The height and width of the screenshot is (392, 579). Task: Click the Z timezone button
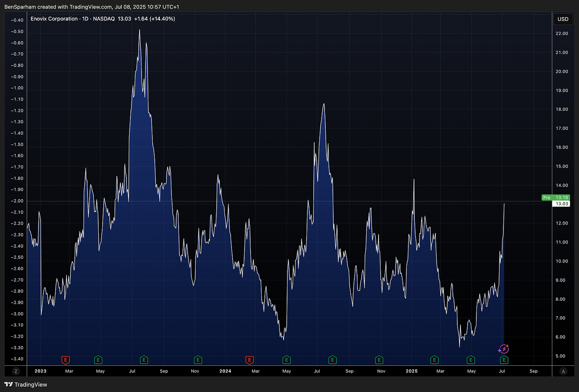tap(16, 371)
